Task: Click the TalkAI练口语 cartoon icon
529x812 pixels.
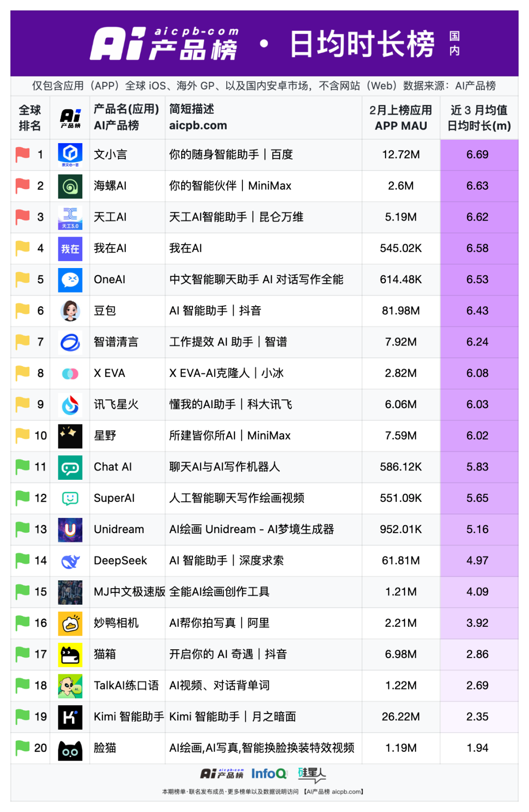Action: [70, 686]
